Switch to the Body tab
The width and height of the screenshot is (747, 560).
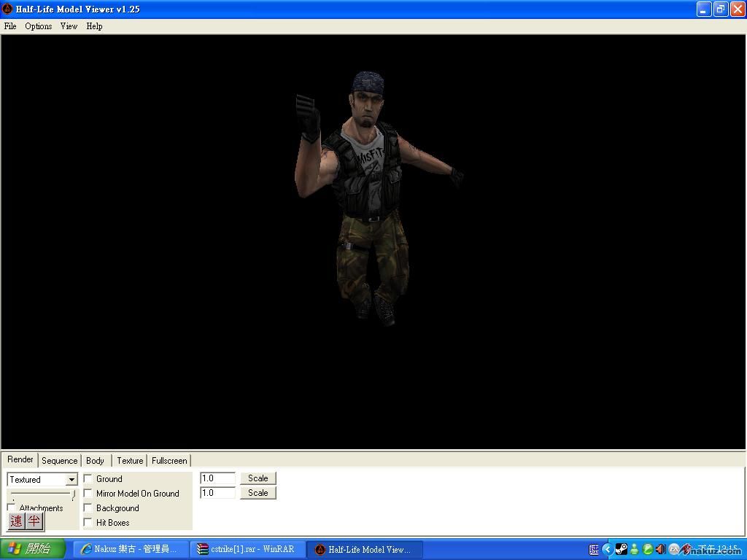pos(96,461)
